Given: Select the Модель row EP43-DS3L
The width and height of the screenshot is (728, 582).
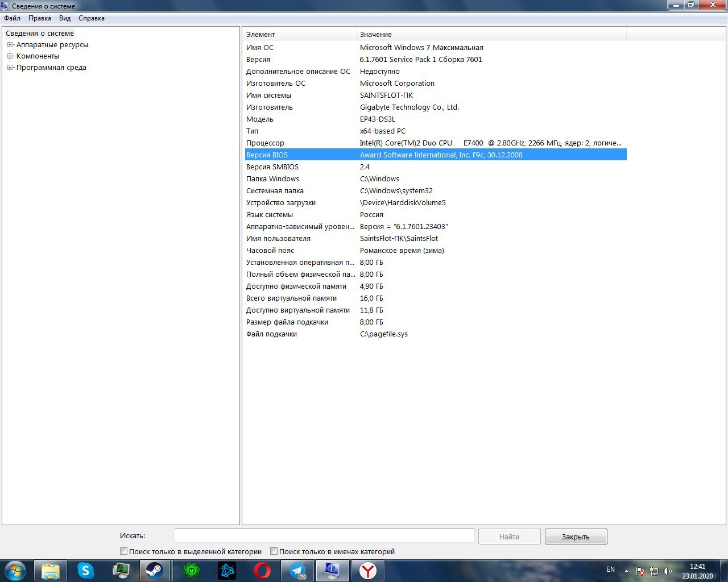Looking at the screenshot, I should (436, 119).
